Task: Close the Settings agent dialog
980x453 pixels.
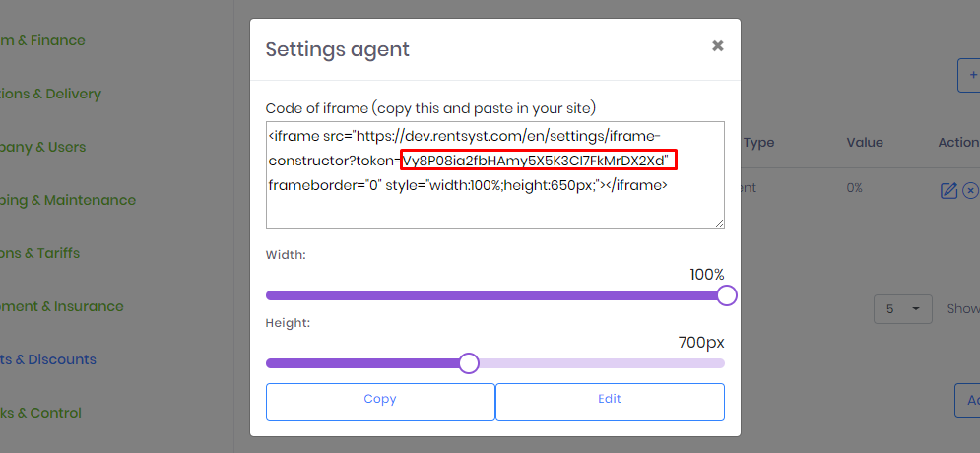Action: coord(717,45)
